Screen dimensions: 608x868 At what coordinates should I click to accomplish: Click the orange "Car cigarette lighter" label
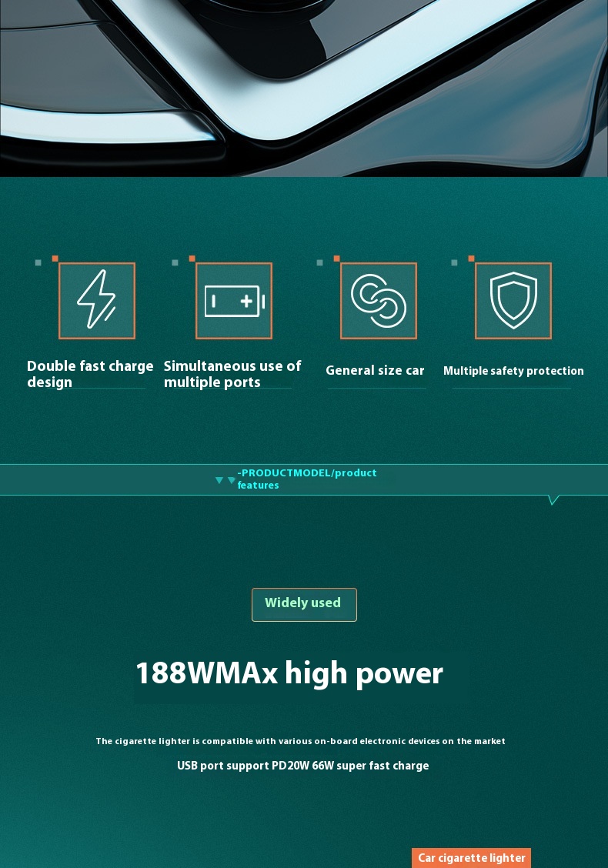[471, 857]
